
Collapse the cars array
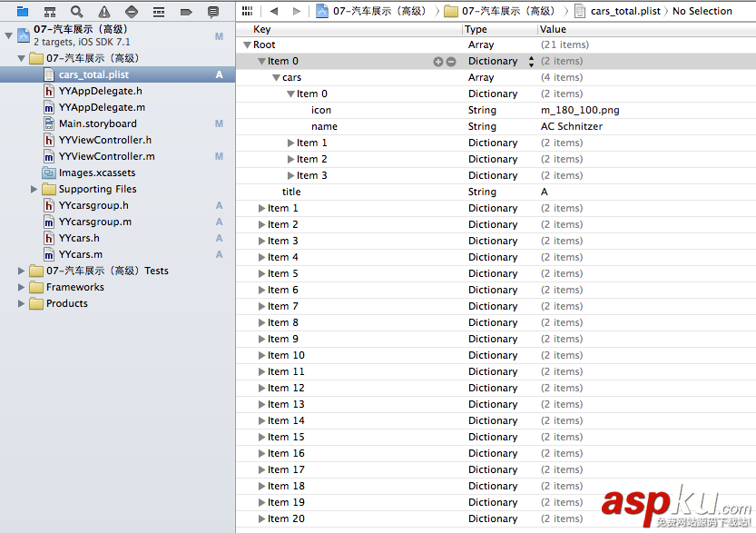tap(276, 78)
